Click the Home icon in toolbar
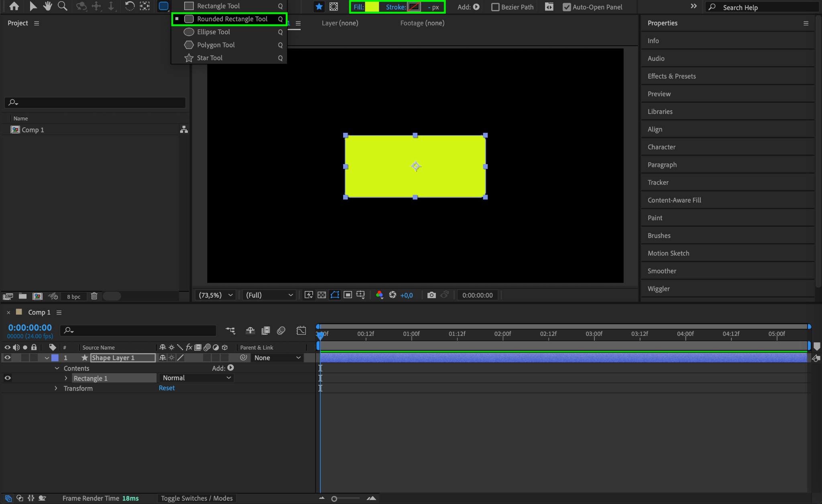The height and width of the screenshot is (504, 822). [x=14, y=6]
